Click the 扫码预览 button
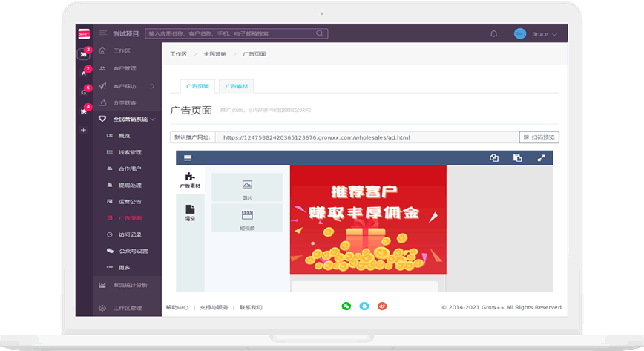This screenshot has height=351, width=644. [x=539, y=137]
